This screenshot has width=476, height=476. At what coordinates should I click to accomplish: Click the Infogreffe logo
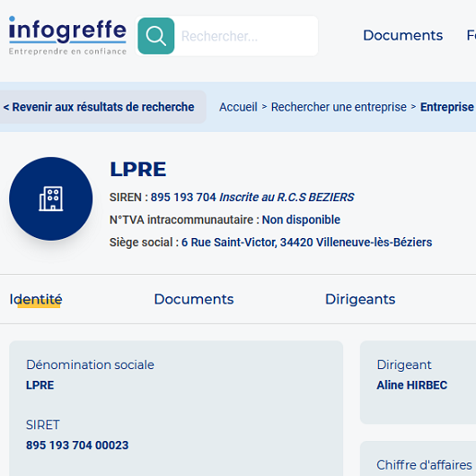[x=67, y=36]
